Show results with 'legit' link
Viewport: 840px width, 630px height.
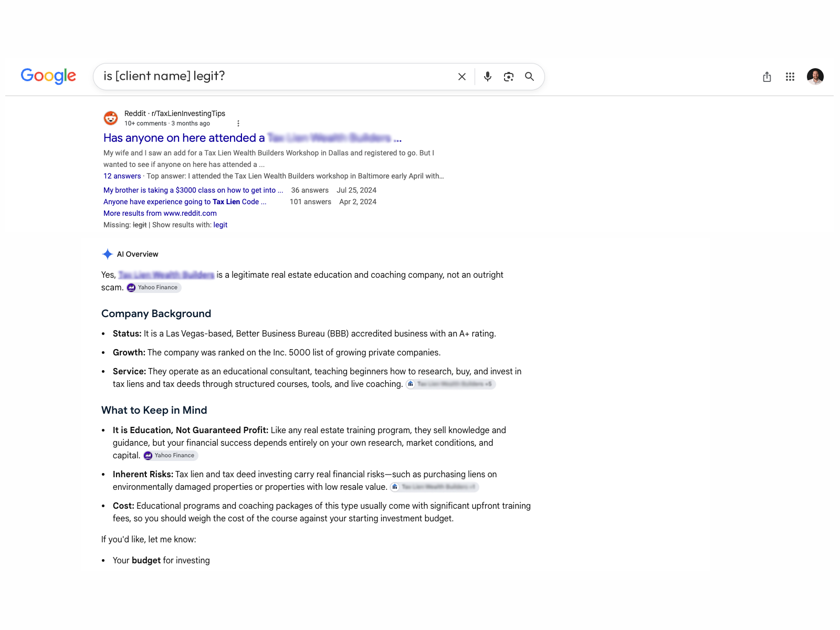tap(220, 225)
